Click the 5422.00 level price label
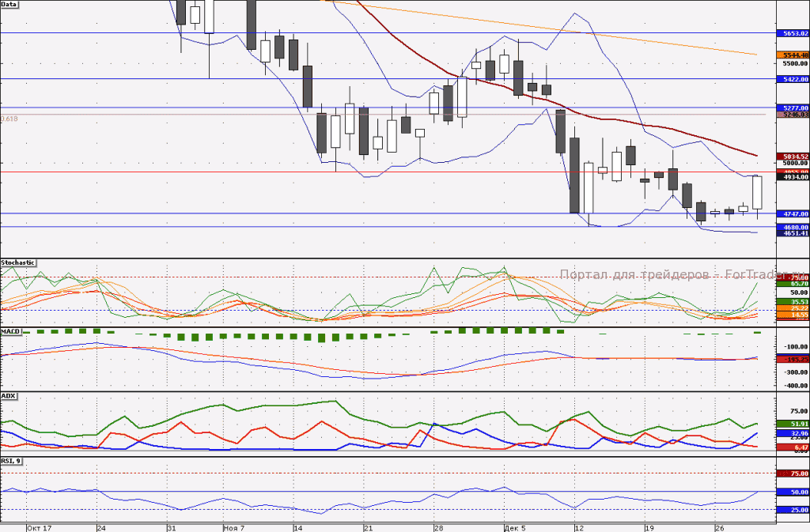Screen dimensions: 810x532 793,79
